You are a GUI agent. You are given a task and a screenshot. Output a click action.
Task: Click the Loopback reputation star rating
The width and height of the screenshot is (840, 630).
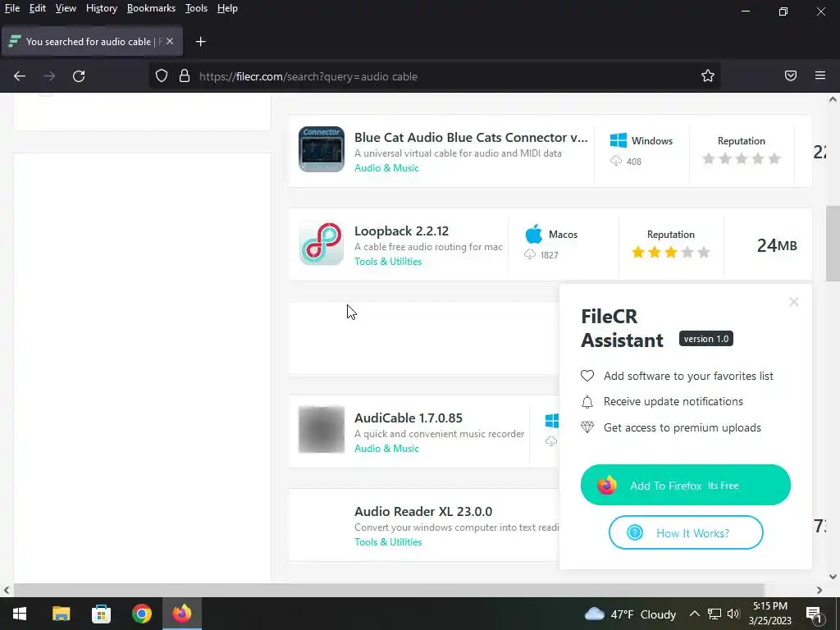671,253
